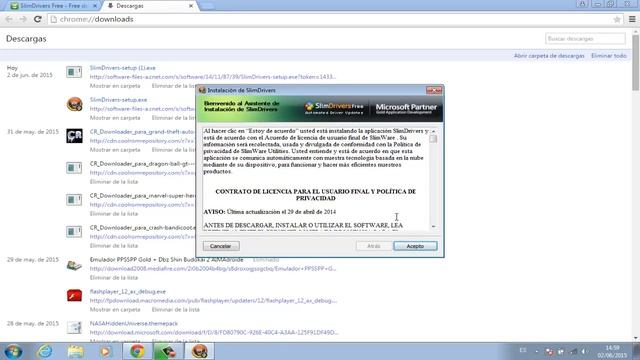
Task: Bookmark page with star icon
Action: [617, 19]
